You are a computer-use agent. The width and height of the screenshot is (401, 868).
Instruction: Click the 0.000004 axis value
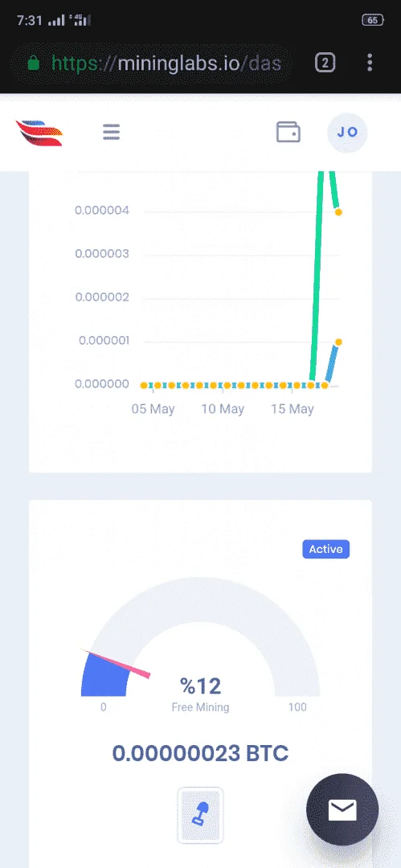[x=102, y=211]
